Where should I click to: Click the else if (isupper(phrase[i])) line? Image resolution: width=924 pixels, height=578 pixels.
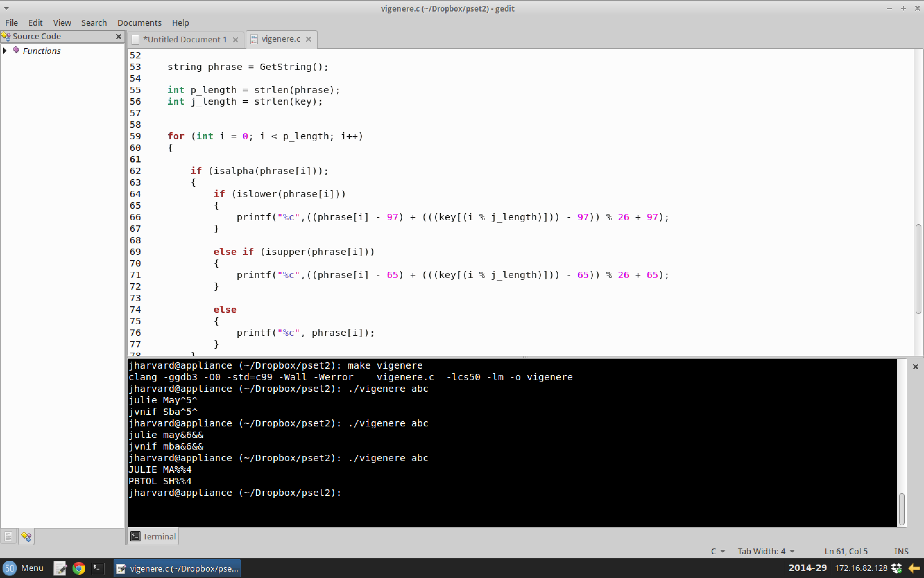point(294,252)
